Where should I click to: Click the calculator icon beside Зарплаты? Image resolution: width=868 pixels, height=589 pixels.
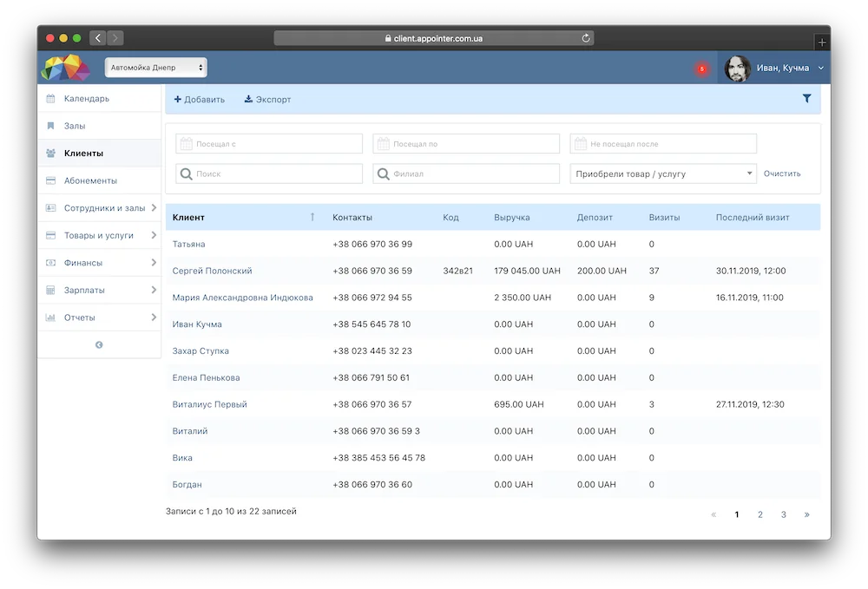(x=50, y=291)
